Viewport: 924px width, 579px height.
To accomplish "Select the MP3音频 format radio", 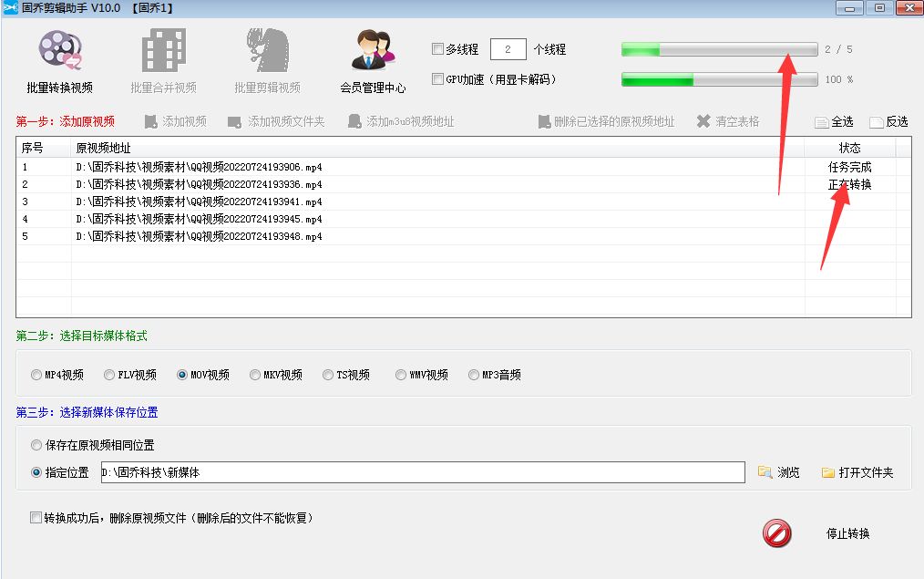I will tap(474, 375).
